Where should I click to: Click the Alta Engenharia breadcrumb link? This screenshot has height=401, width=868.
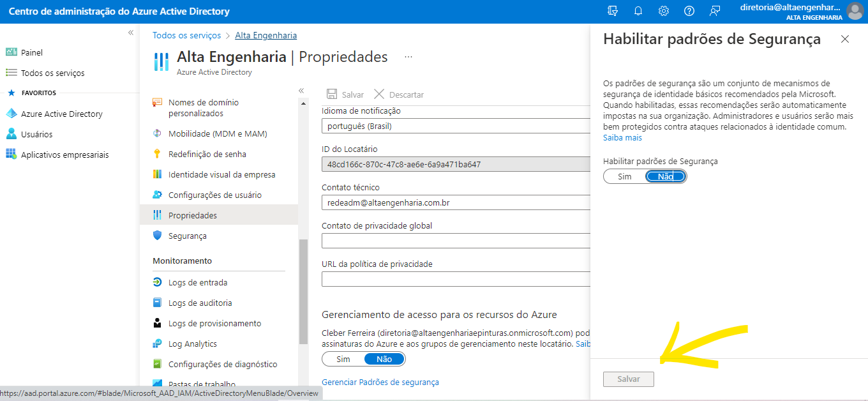266,35
